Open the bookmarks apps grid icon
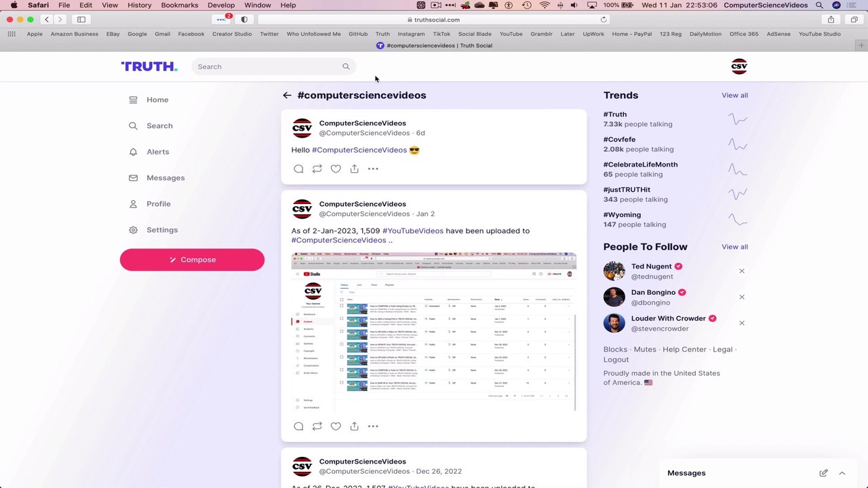The image size is (868, 488). (x=12, y=34)
